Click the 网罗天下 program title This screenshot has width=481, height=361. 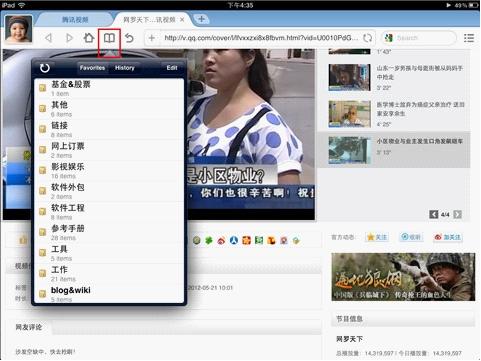click(349, 339)
